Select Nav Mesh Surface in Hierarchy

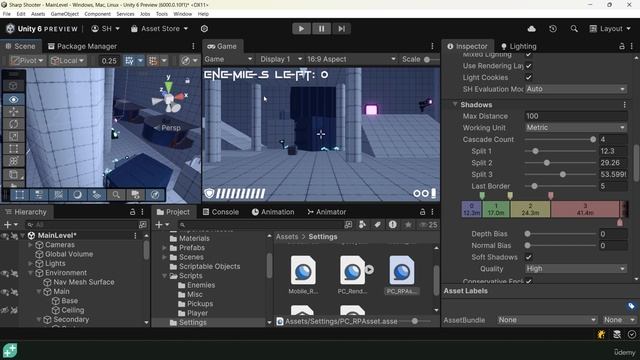tap(84, 282)
